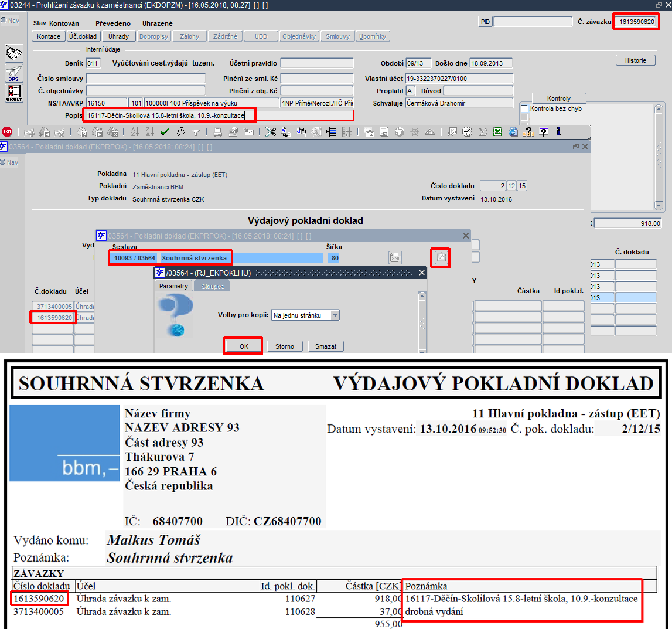Click the Kontroly panel scrollbar down arrow

point(659,205)
